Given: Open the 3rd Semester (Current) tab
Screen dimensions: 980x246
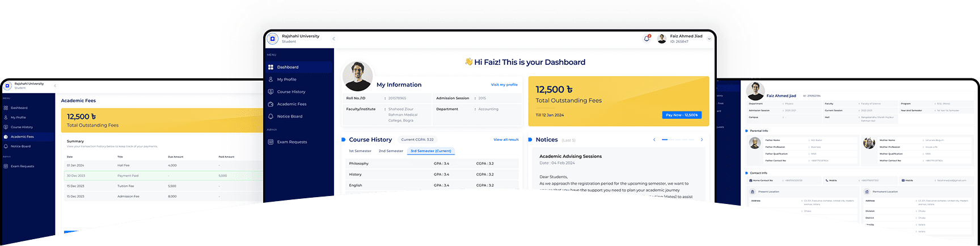Looking at the screenshot, I should tap(430, 151).
